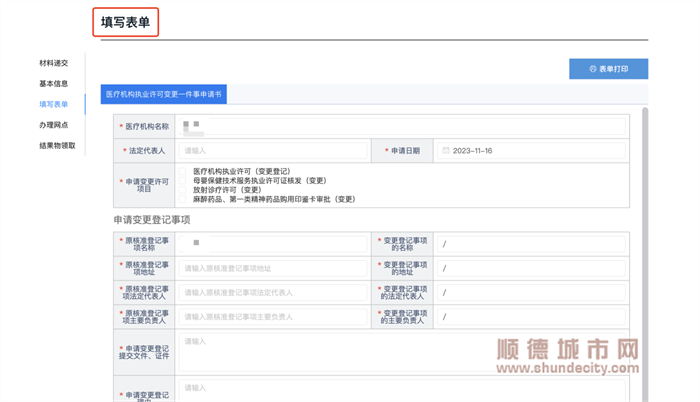Click 原核准登记事项法定代表人 text field
The width and height of the screenshot is (700, 402).
(272, 293)
